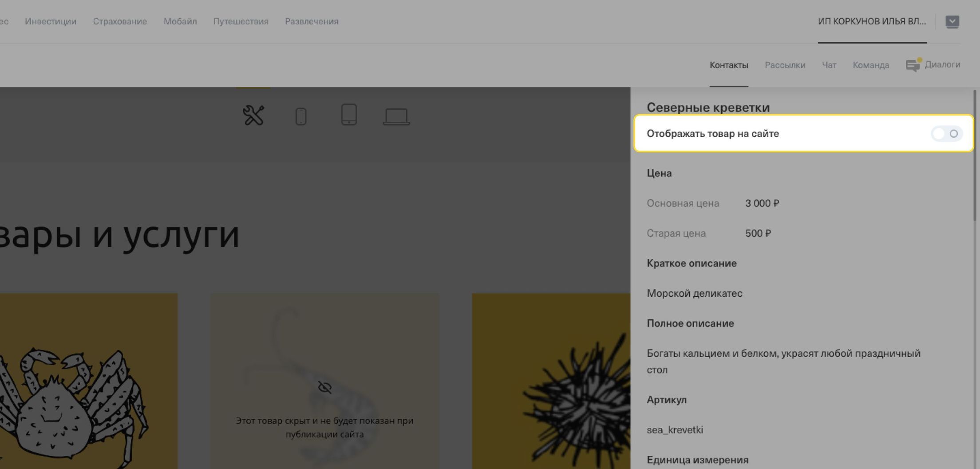The image size is (980, 469).
Task: Click the Северные креветки product title
Action: click(708, 107)
